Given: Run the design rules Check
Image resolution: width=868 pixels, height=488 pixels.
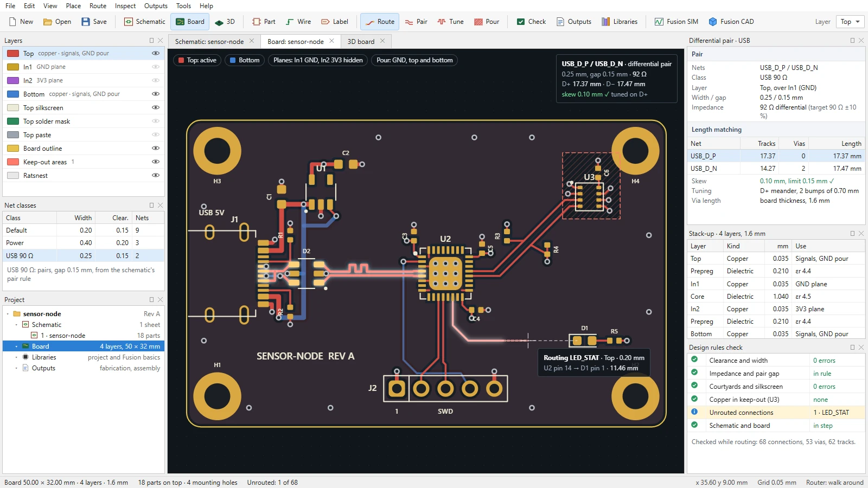Looking at the screenshot, I should point(531,22).
